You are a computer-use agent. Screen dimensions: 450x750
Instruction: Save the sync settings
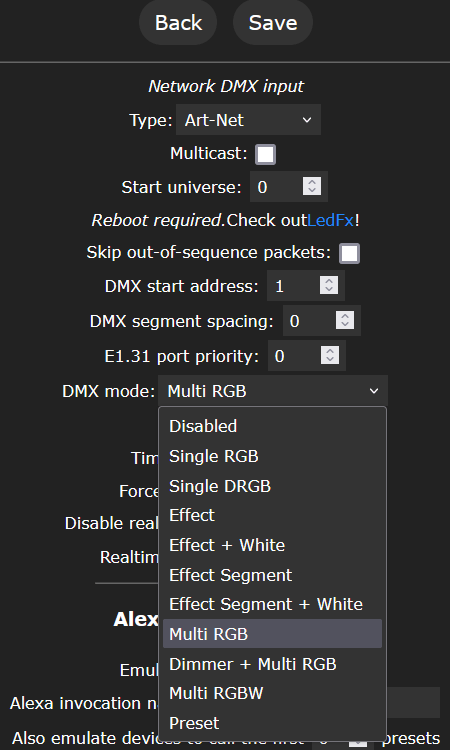(x=273, y=22)
